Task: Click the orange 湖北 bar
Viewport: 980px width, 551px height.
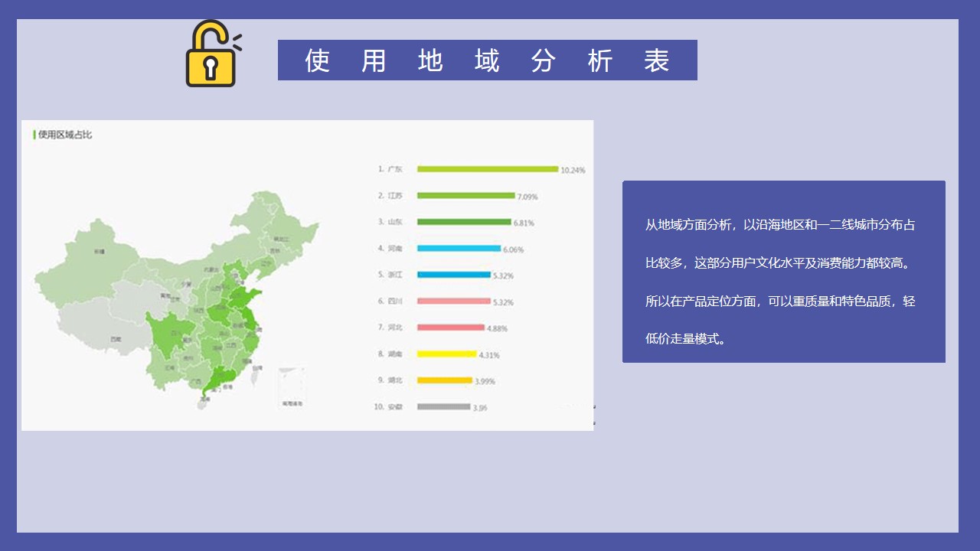Action: click(445, 380)
